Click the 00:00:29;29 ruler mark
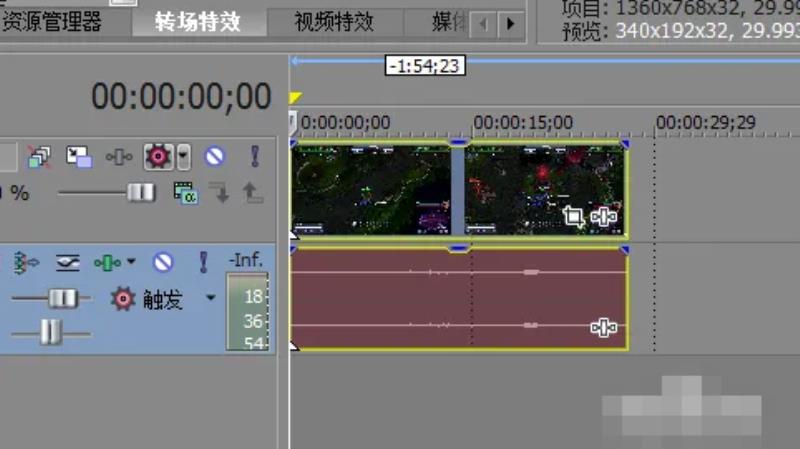The height and width of the screenshot is (449, 800). 706,122
